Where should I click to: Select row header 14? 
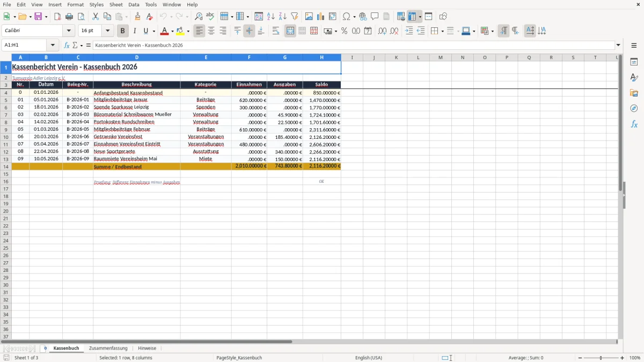click(6, 167)
